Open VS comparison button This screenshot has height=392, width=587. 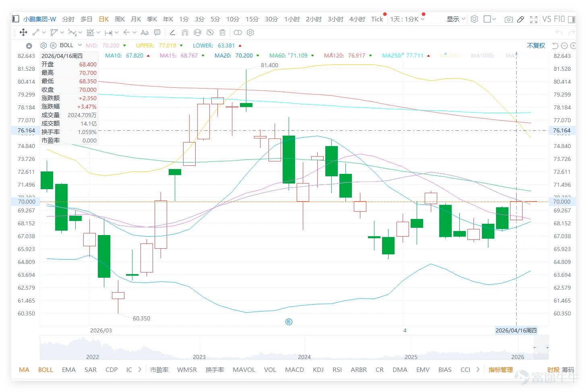click(x=546, y=19)
